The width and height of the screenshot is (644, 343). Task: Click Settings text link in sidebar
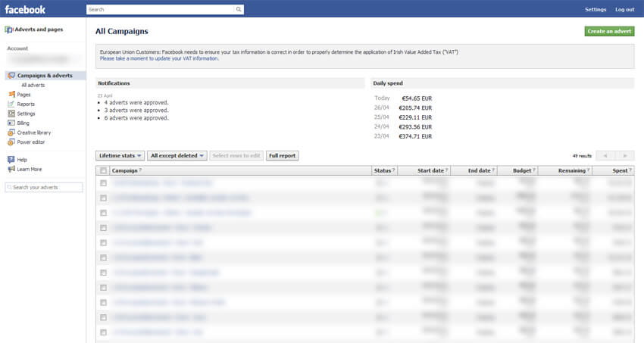(x=26, y=114)
